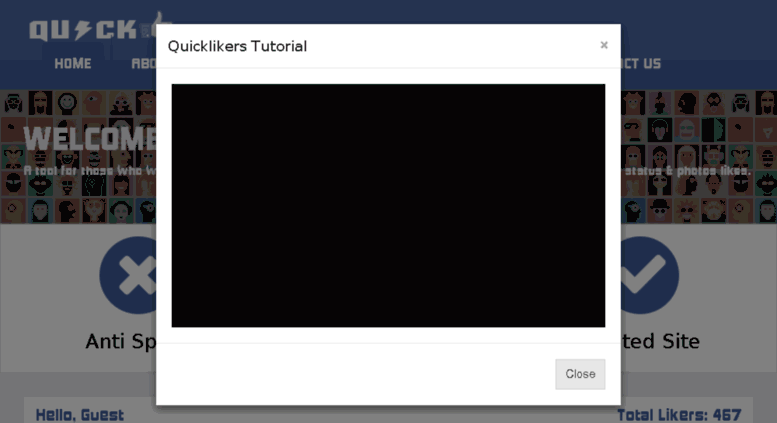Click the Anti Spam heading text
The image size is (777, 423).
tap(121, 341)
